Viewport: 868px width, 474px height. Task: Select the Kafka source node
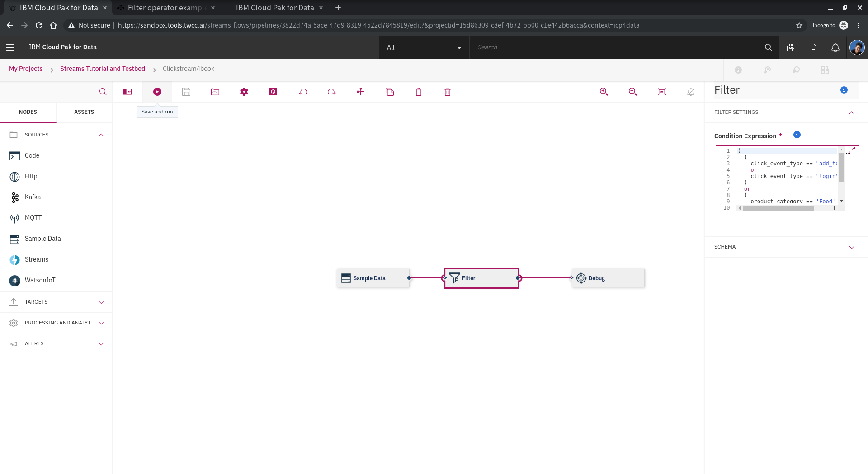click(x=56, y=197)
